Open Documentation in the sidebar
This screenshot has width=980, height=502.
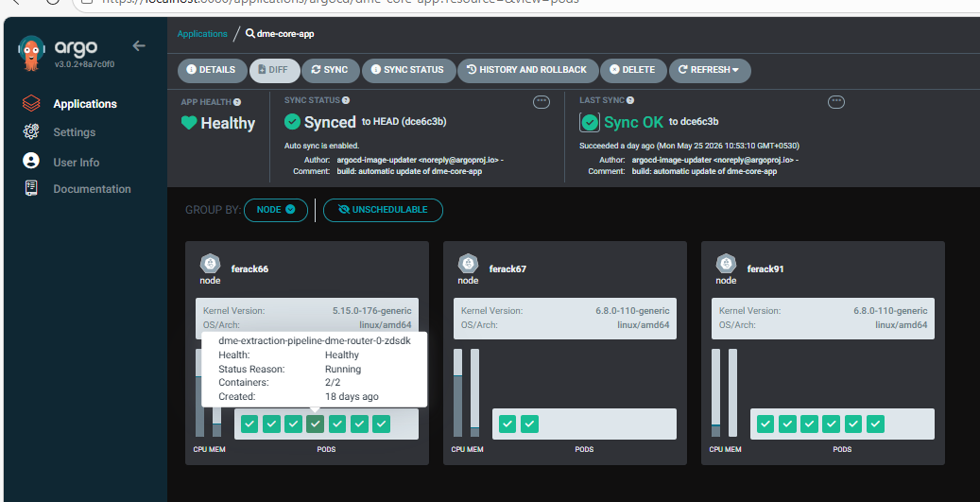[x=92, y=189]
